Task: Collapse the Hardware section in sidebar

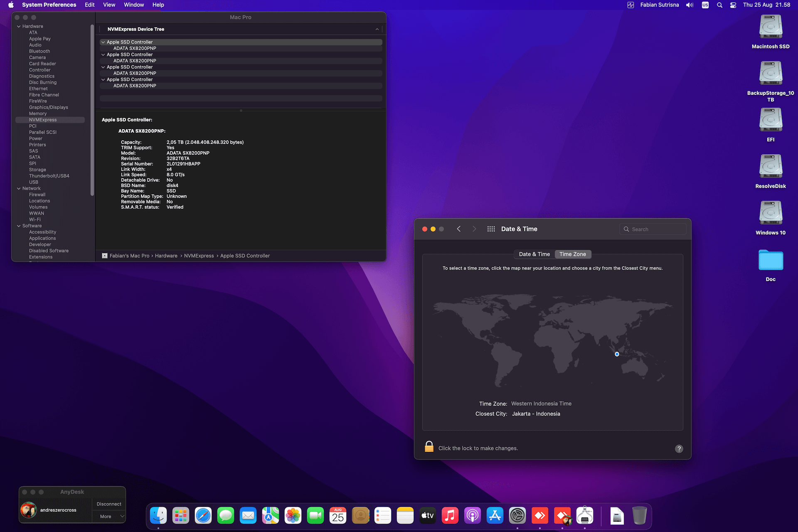Action: [x=19, y=26]
